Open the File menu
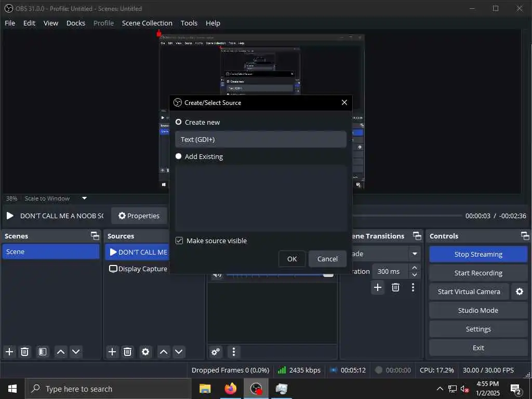 point(10,23)
